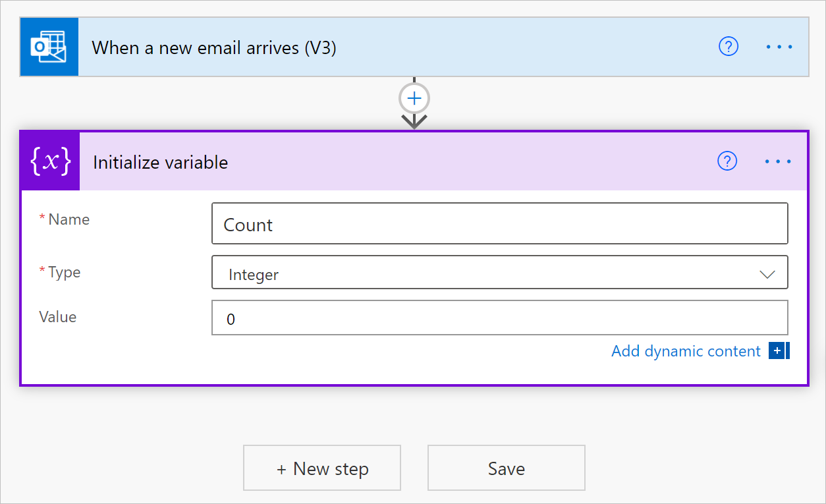Expand the variable Type selection list
Screen dimensions: 826x504
[499, 271]
